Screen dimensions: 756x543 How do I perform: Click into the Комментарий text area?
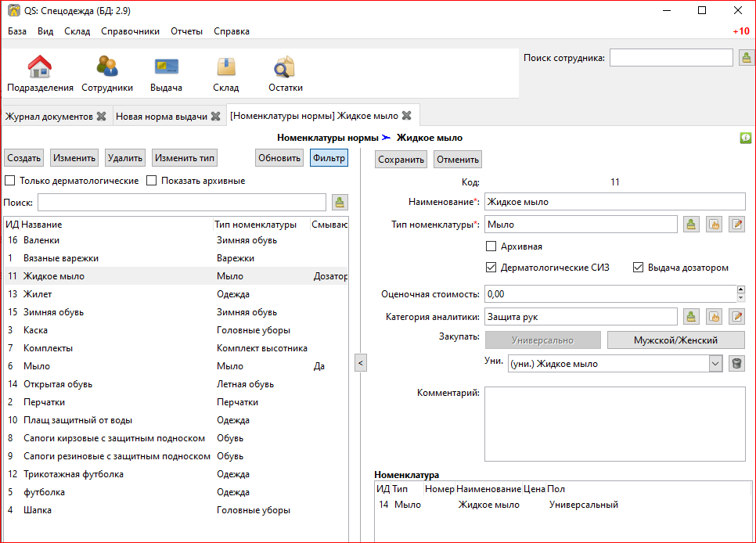coord(614,423)
